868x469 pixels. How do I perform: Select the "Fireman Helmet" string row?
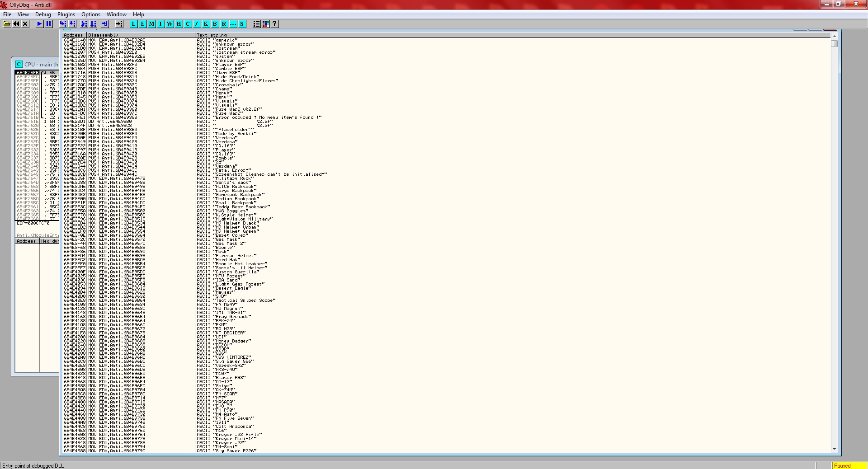(x=447, y=256)
